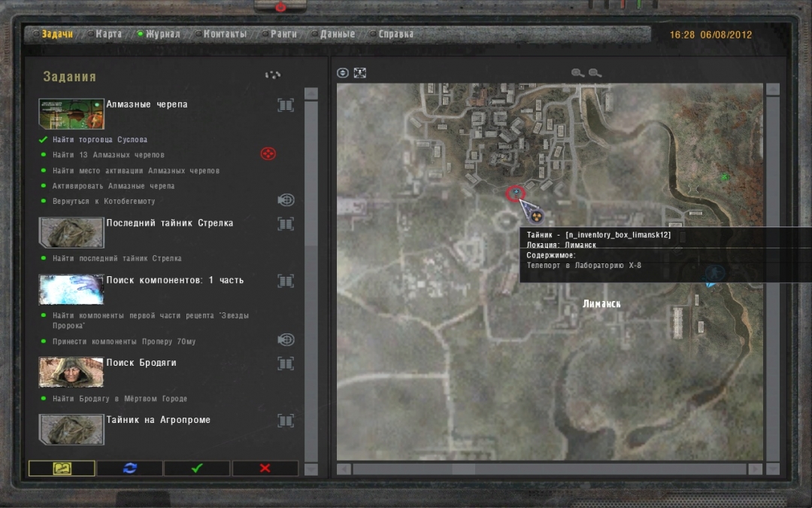Screen dimensions: 812x508
Task: Click the blue stalker marker on the map
Action: [x=714, y=275]
